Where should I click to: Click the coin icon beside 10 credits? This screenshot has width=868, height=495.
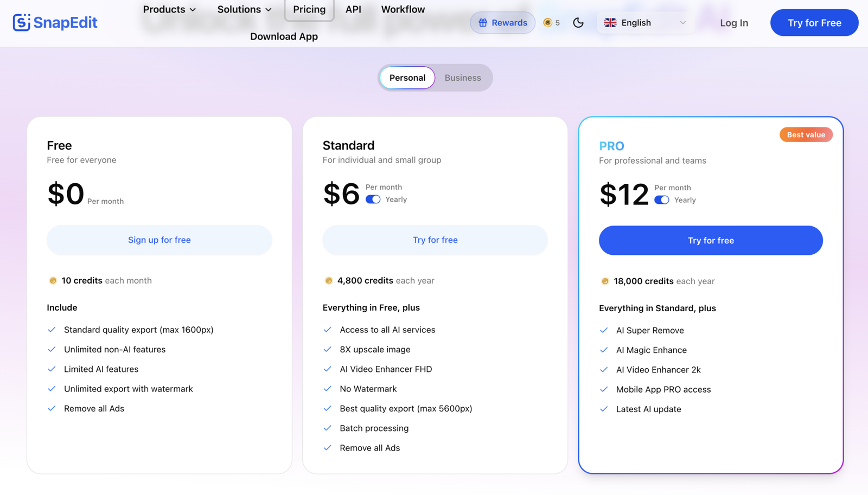[x=53, y=281]
